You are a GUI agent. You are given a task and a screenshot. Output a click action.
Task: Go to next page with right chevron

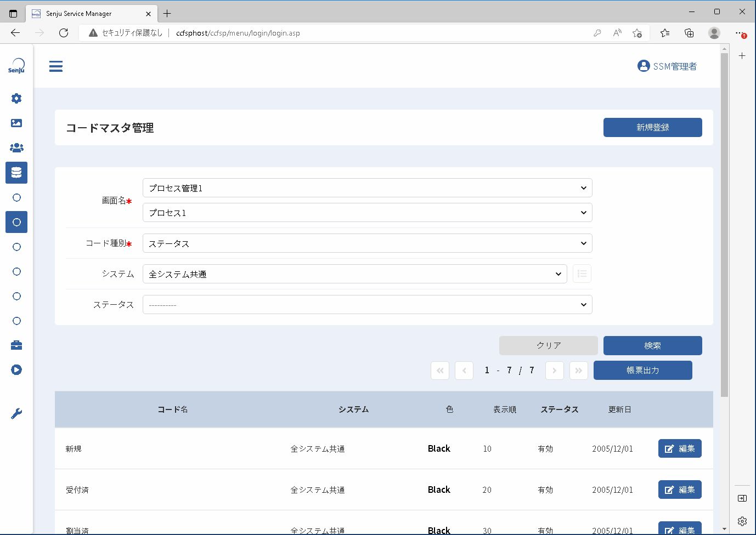coord(555,371)
